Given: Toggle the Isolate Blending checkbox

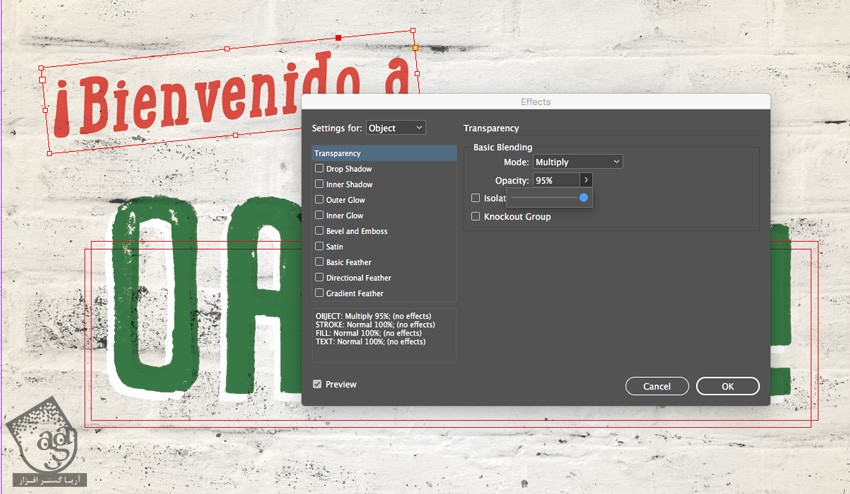Looking at the screenshot, I should (476, 198).
